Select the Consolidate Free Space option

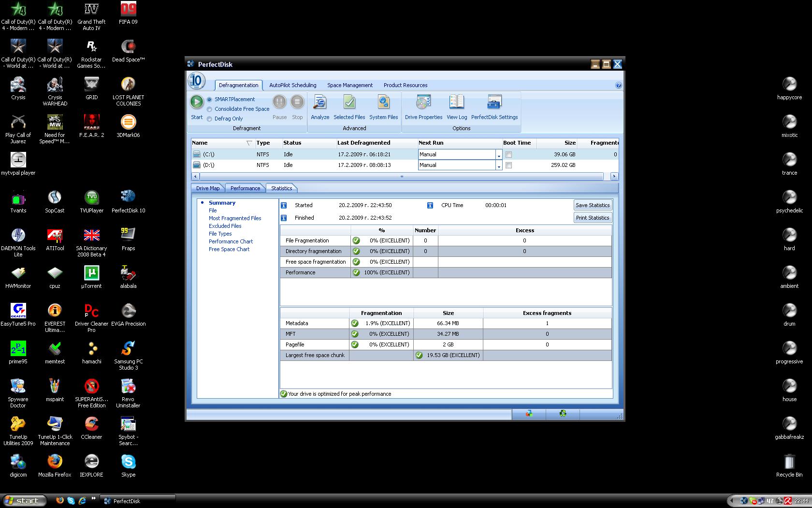210,109
